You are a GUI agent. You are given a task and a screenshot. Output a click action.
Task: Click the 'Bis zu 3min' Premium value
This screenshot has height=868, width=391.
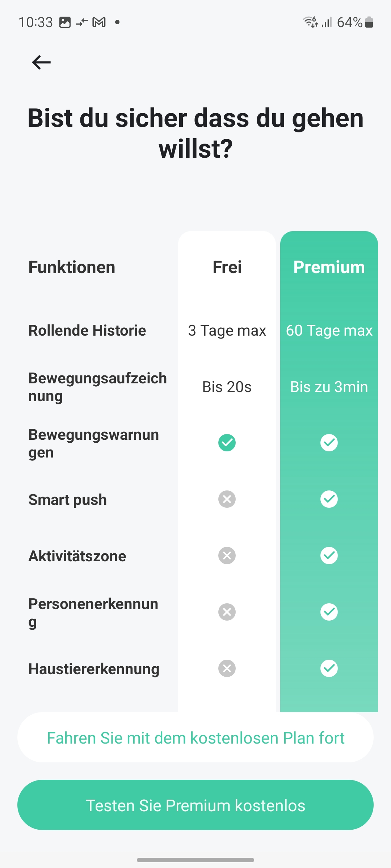329,387
